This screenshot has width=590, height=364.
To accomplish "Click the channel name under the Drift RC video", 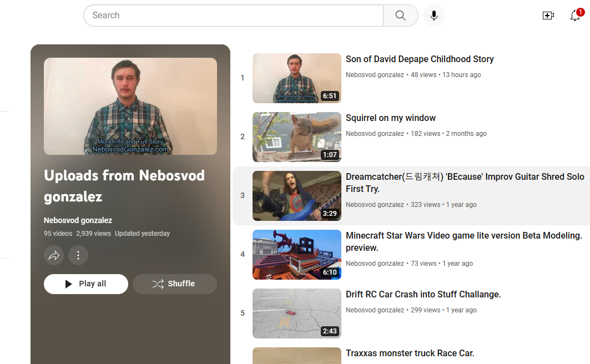I will [x=375, y=310].
